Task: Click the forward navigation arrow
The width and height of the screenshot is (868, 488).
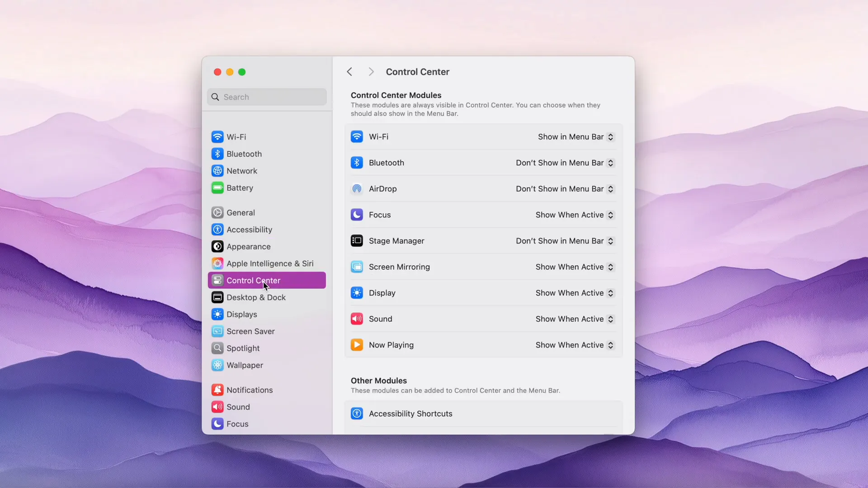Action: pos(371,72)
